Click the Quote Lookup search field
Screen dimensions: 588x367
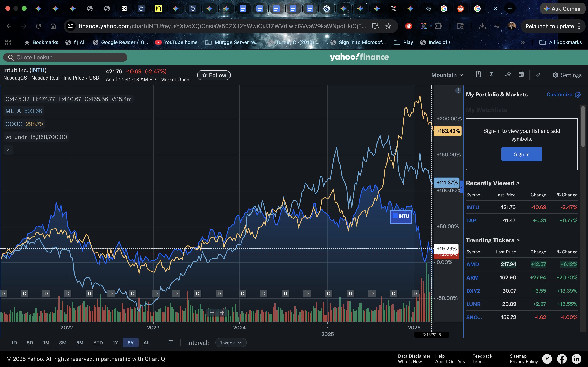tap(65, 57)
